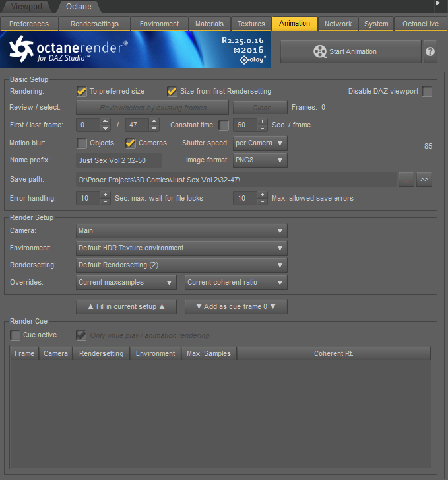Image resolution: width=448 pixels, height=480 pixels.
Task: Open the Camera Main dropdown
Action: (181, 231)
